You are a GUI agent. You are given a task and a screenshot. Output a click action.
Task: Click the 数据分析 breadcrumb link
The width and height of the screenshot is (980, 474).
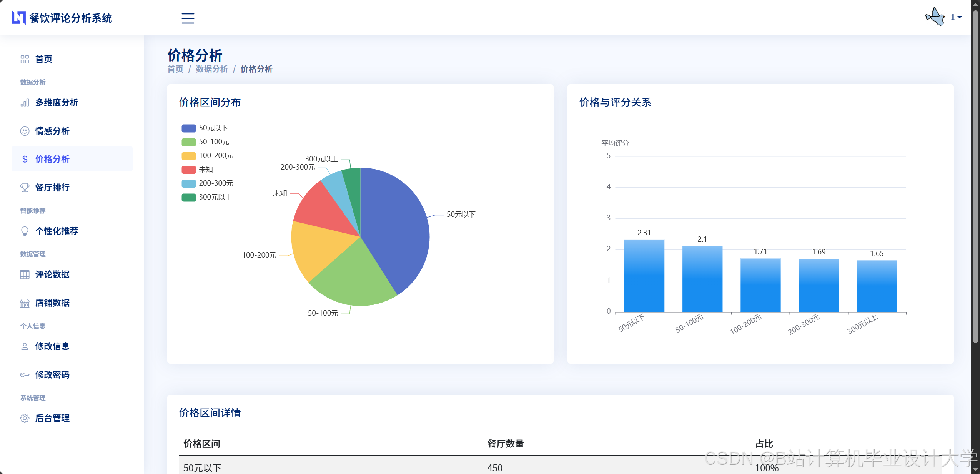(212, 69)
